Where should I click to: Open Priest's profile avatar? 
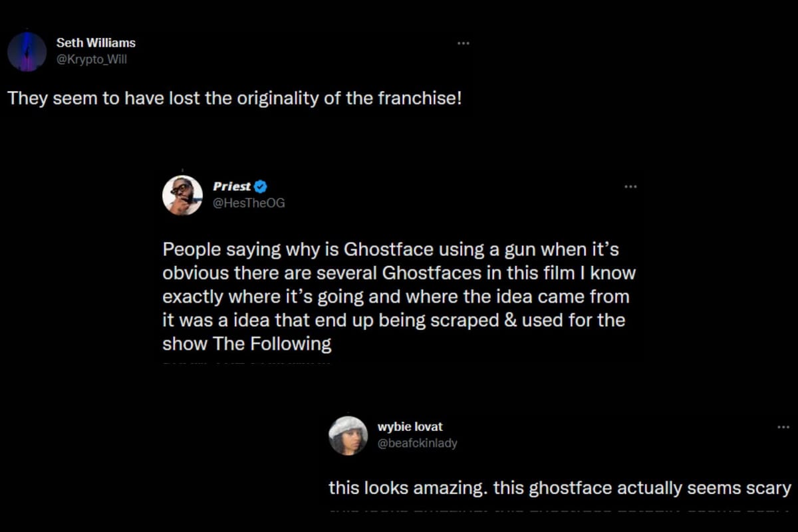pyautogui.click(x=182, y=194)
